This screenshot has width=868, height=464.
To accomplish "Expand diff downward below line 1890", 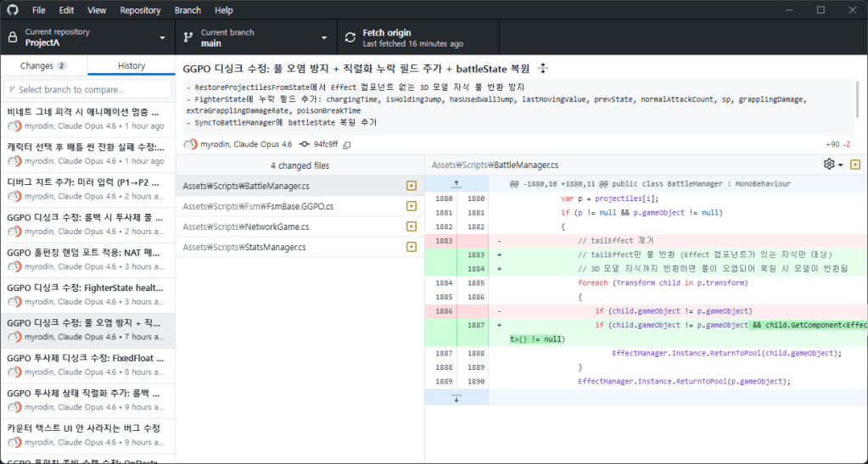I will [x=456, y=397].
